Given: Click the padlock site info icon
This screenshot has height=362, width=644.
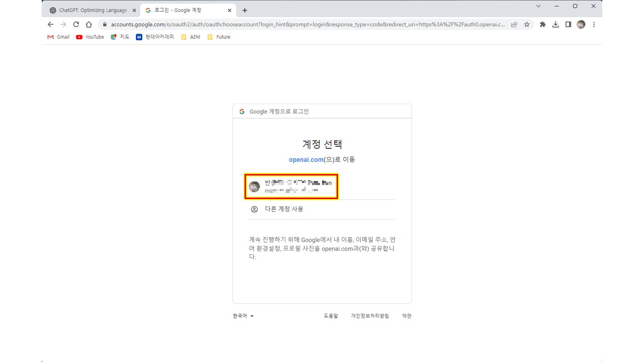Looking at the screenshot, I should 105,24.
